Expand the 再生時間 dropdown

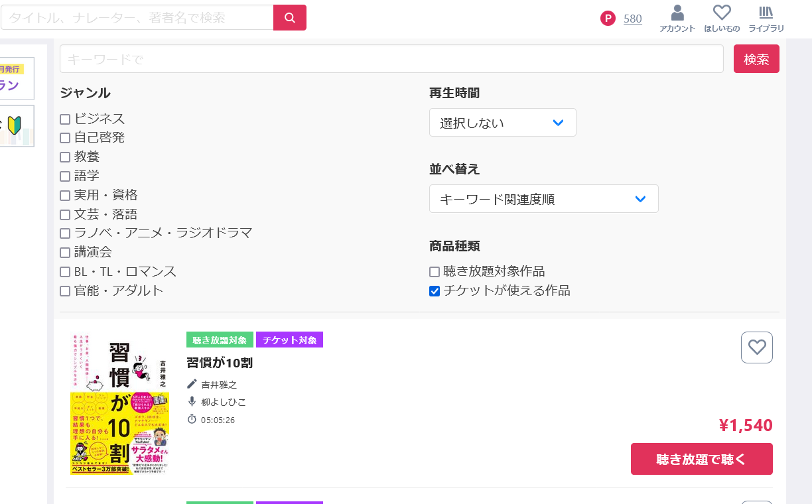point(502,123)
